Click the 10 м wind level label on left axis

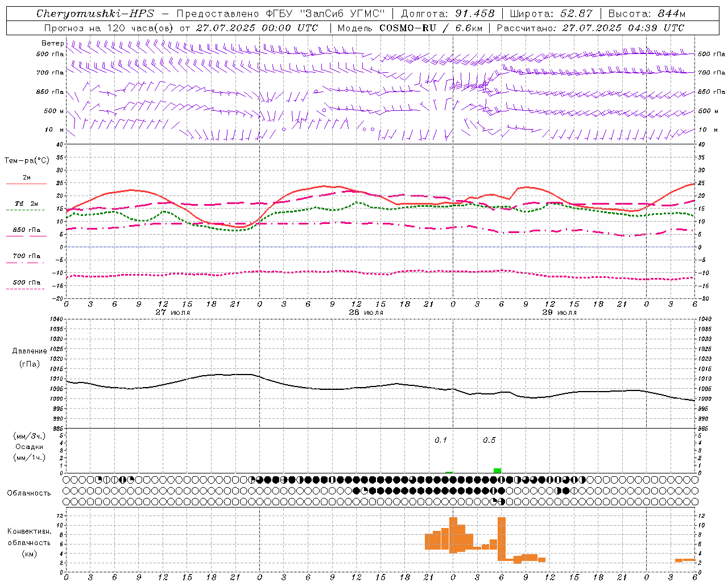pyautogui.click(x=55, y=130)
